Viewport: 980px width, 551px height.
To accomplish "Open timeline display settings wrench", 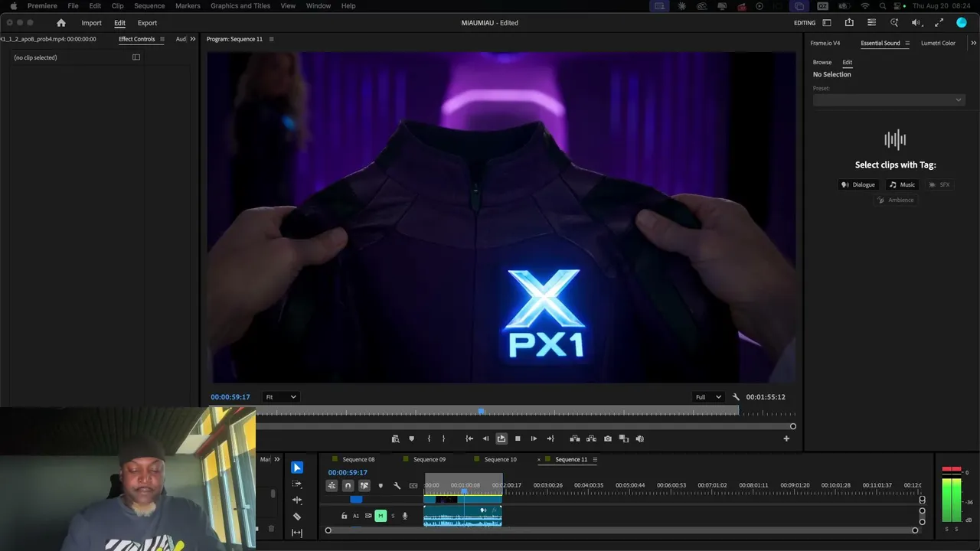I will point(397,486).
